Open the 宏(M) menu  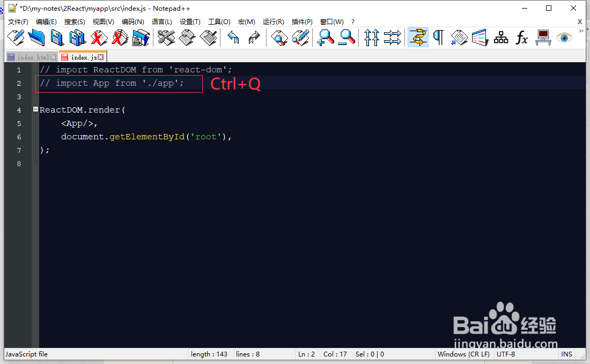(x=247, y=22)
